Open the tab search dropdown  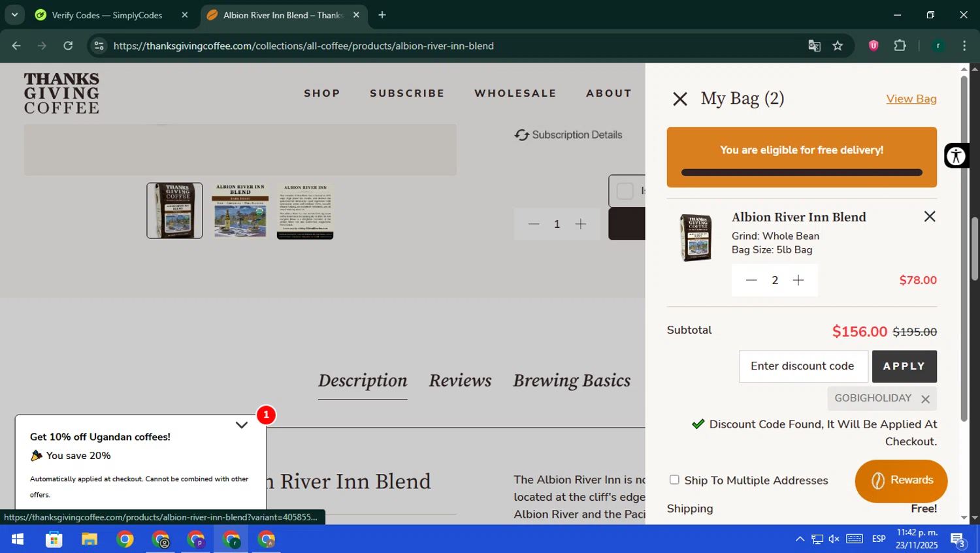pos(14,15)
